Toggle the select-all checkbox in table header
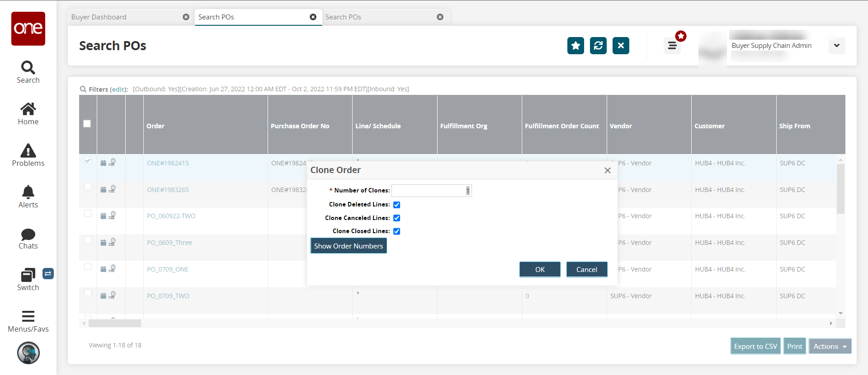Image resolution: width=868 pixels, height=375 pixels. 87,123
